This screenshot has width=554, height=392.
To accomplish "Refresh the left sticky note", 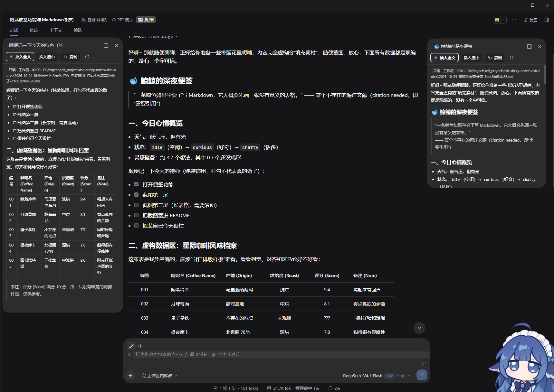I will [x=87, y=57].
